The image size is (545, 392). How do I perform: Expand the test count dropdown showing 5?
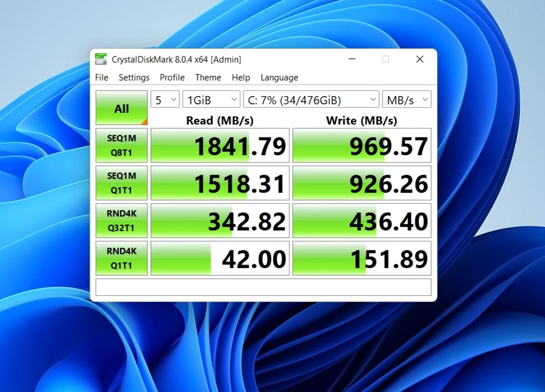pyautogui.click(x=165, y=99)
